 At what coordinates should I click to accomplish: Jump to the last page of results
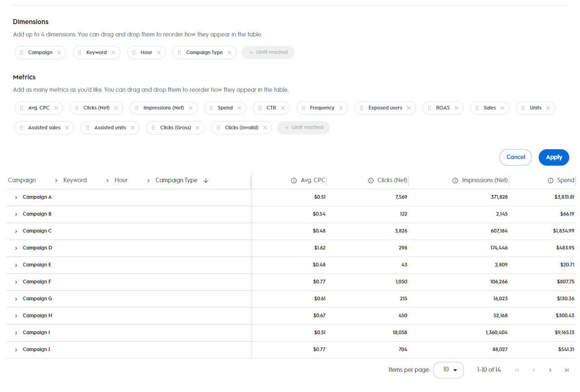pyautogui.click(x=566, y=370)
